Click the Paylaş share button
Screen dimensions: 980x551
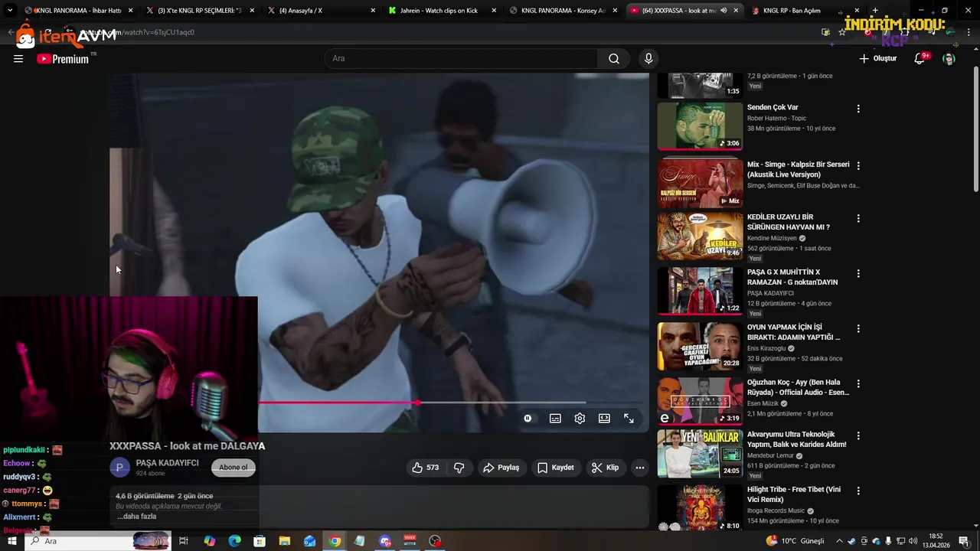pos(501,468)
